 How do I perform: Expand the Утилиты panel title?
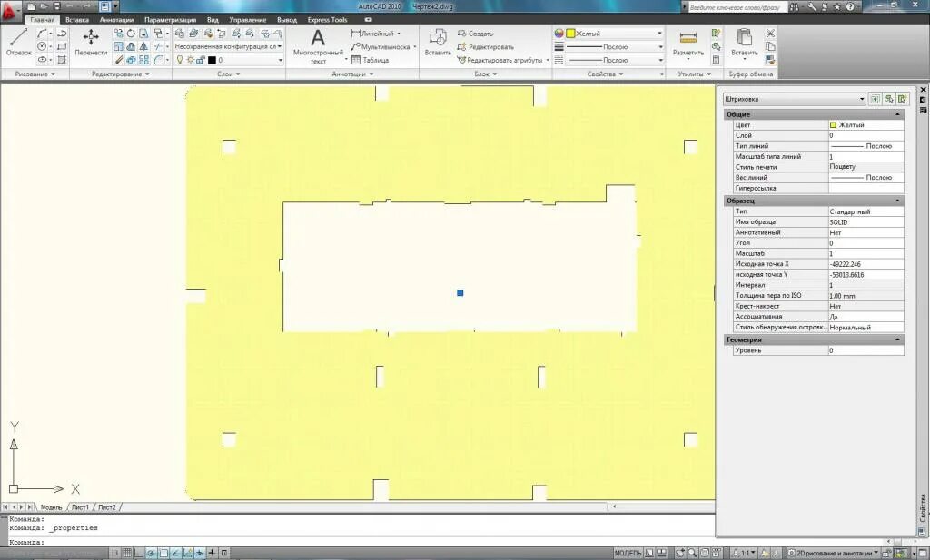(x=694, y=74)
